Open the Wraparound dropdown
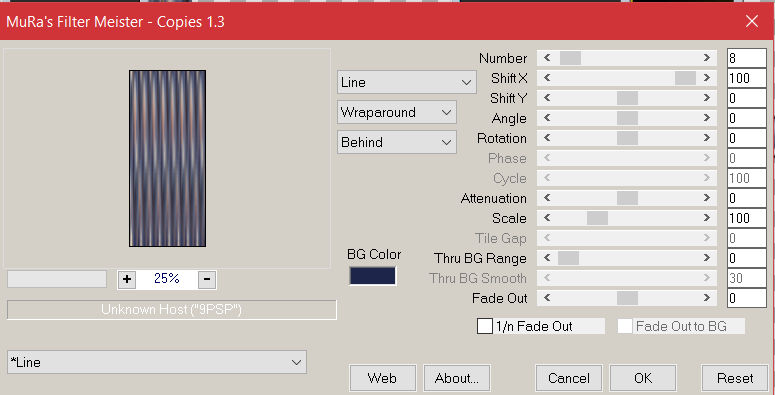 [396, 112]
